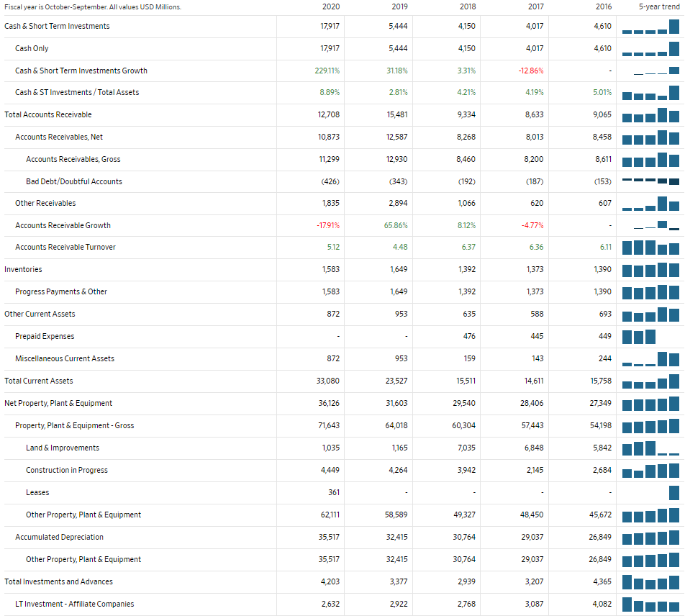Click the Other Current Assets label

coord(40,314)
